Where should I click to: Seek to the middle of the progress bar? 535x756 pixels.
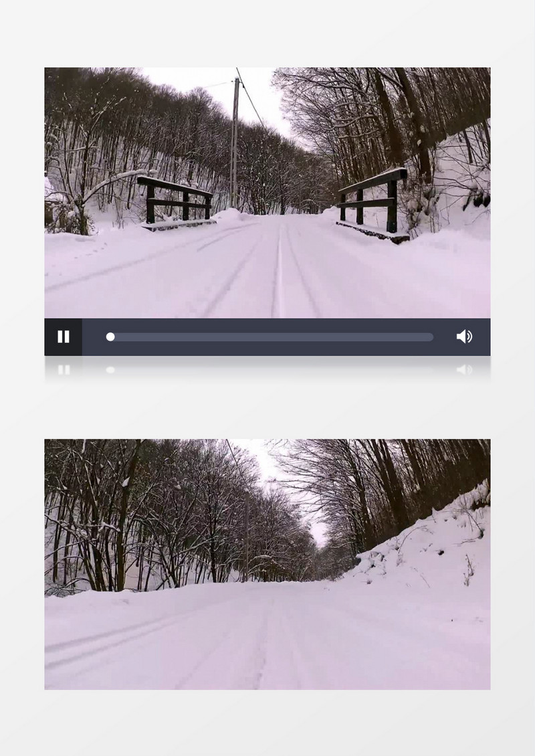[270, 337]
